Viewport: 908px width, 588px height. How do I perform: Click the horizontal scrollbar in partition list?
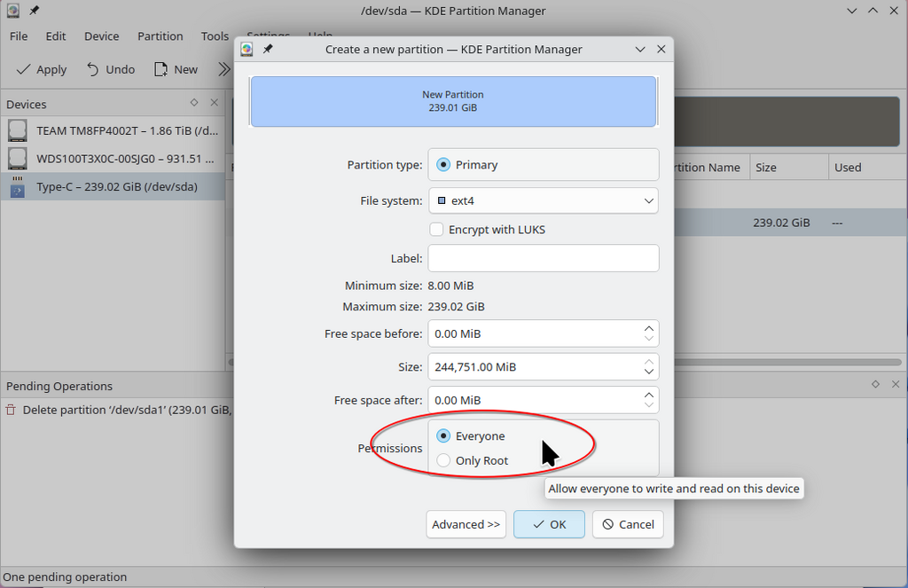coord(788,362)
